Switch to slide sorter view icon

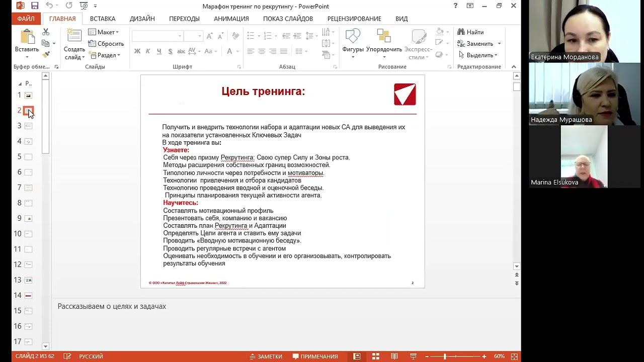point(375,356)
